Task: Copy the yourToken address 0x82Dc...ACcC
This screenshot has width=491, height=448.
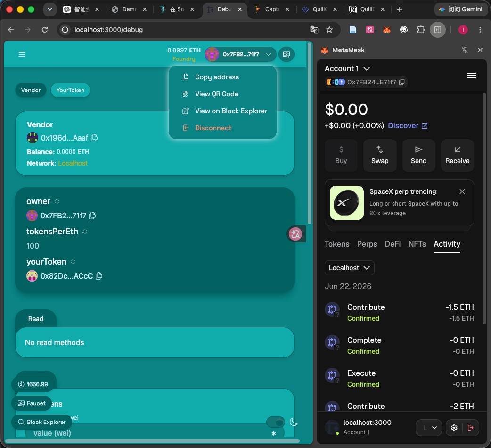Action: pyautogui.click(x=99, y=276)
